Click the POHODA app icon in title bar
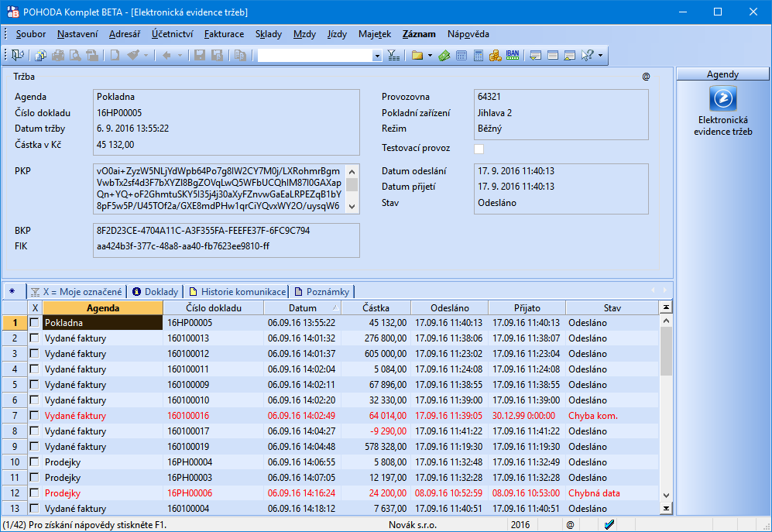The width and height of the screenshot is (772, 532). click(x=13, y=12)
